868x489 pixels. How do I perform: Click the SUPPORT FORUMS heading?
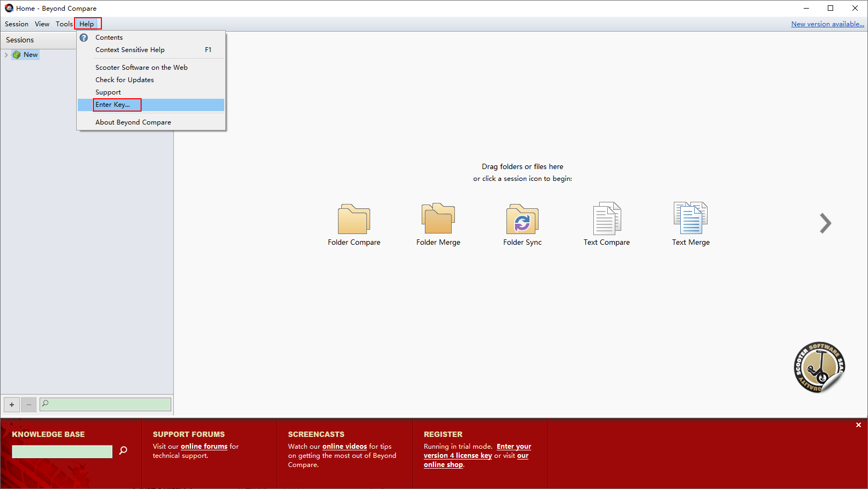pyautogui.click(x=189, y=434)
